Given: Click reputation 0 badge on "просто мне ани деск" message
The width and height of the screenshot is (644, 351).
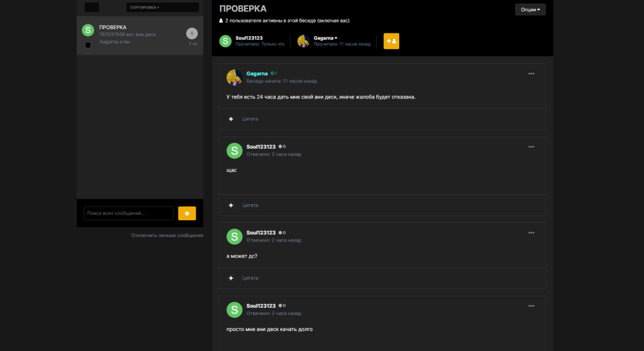Looking at the screenshot, I should [x=282, y=306].
